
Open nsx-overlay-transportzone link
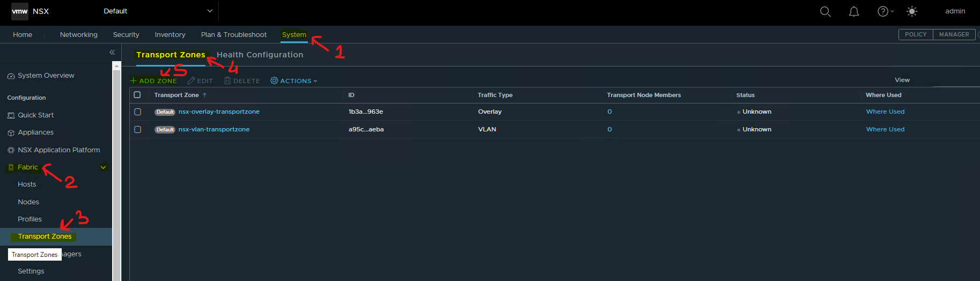(x=219, y=112)
